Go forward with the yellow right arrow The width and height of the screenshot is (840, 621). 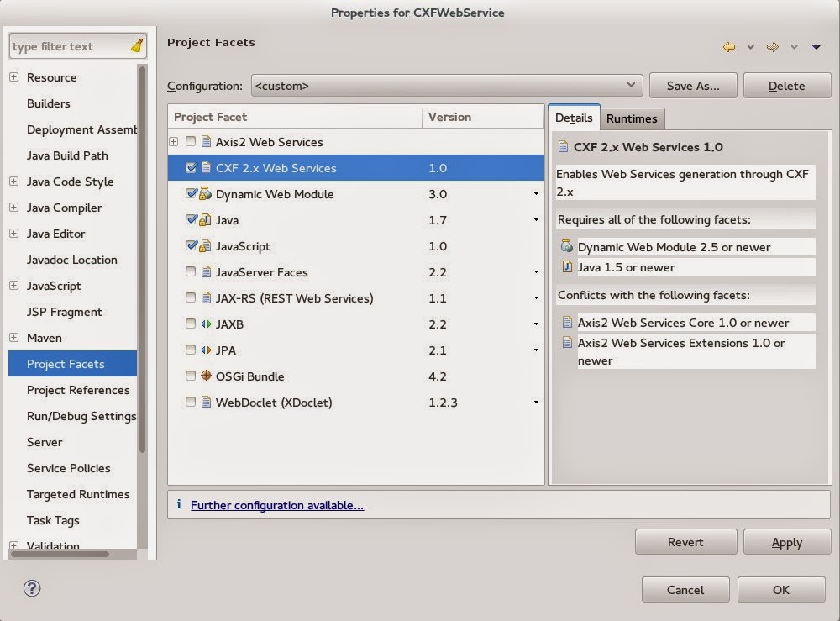coord(772,47)
